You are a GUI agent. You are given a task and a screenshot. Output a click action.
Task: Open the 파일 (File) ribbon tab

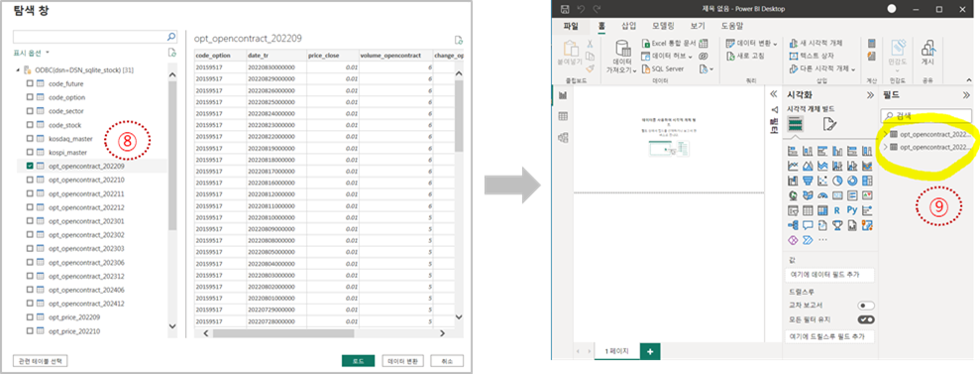pyautogui.click(x=571, y=26)
